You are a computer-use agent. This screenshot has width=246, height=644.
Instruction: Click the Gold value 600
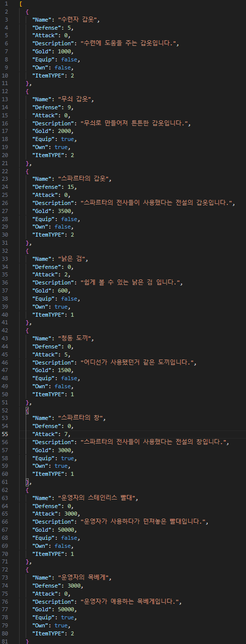(63, 291)
